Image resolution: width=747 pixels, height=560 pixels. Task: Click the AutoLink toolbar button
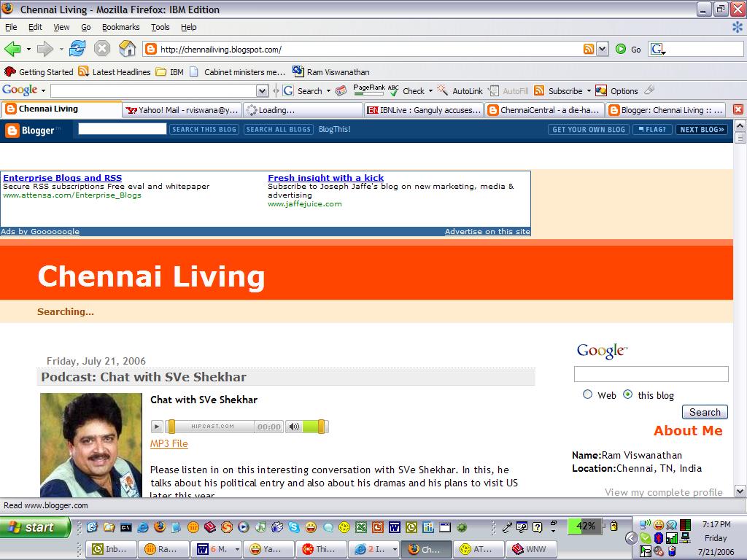[x=460, y=90]
